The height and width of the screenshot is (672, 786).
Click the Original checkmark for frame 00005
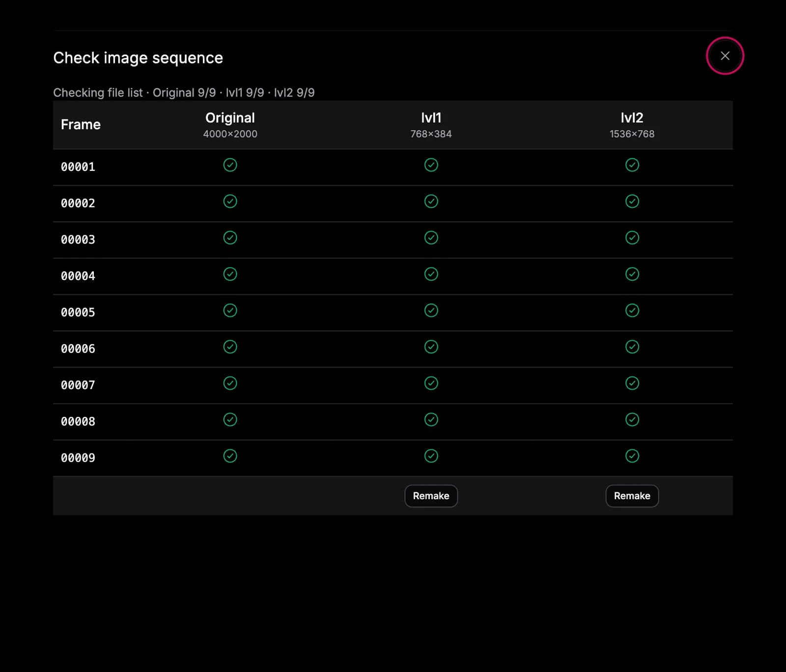[230, 310]
